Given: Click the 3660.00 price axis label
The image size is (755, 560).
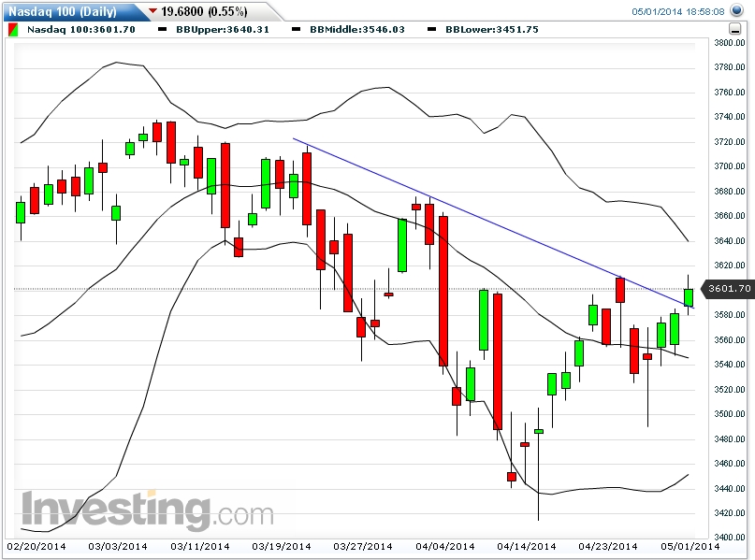Looking at the screenshot, I should (729, 216).
